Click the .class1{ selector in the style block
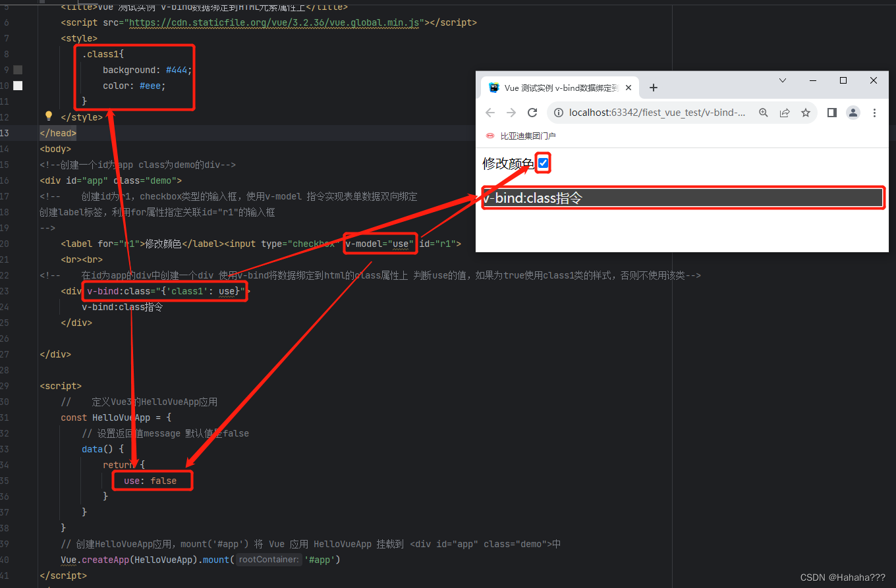The image size is (896, 588). click(x=103, y=54)
